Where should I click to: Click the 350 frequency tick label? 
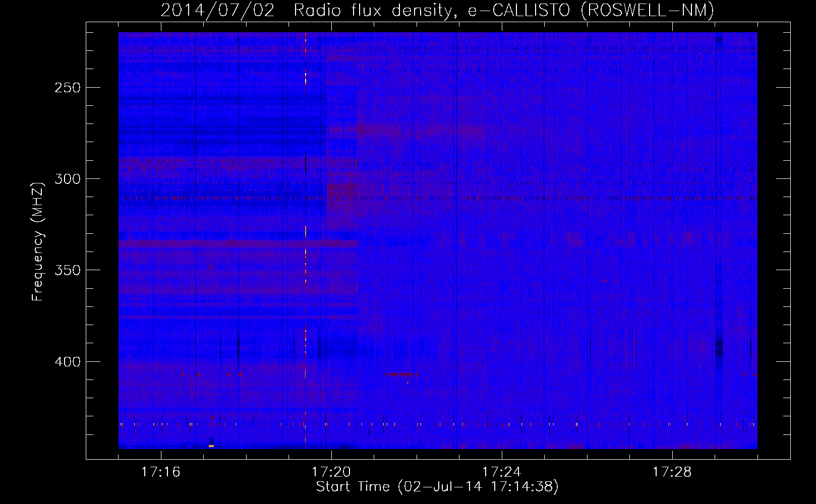coord(68,270)
